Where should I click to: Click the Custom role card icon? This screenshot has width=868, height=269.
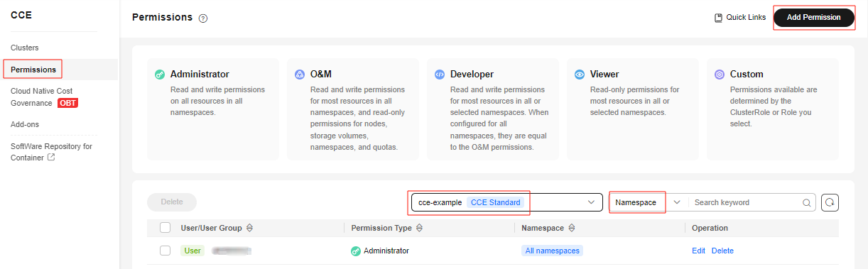click(x=720, y=74)
